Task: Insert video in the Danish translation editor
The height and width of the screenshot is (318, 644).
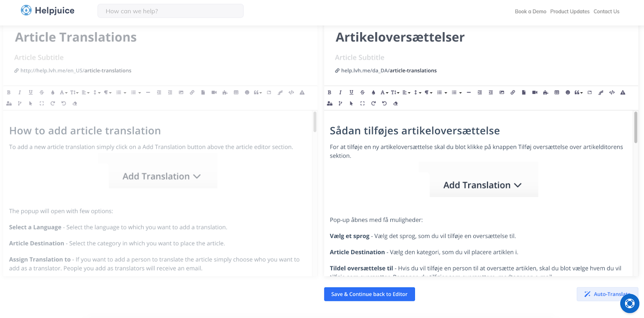Action: (x=535, y=93)
